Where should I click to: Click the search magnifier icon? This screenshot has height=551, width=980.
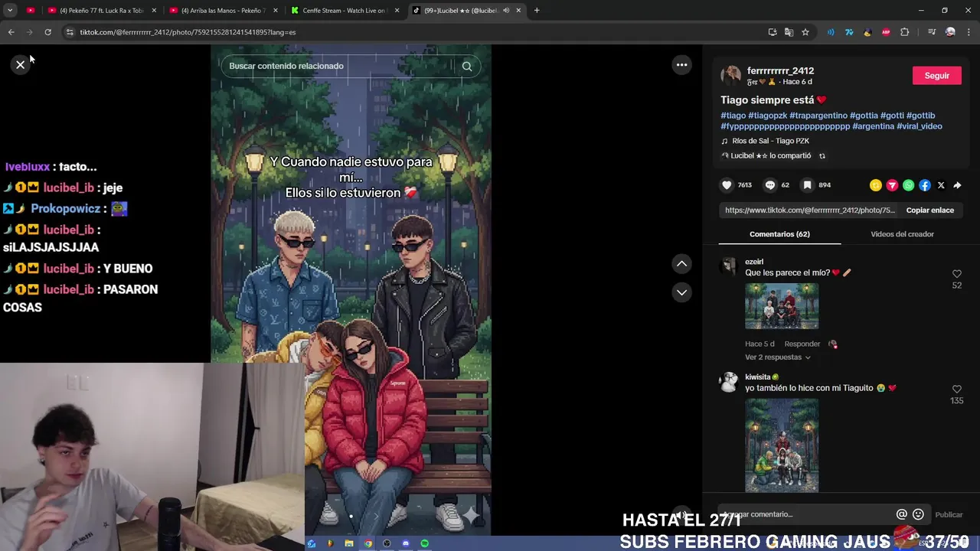(467, 66)
